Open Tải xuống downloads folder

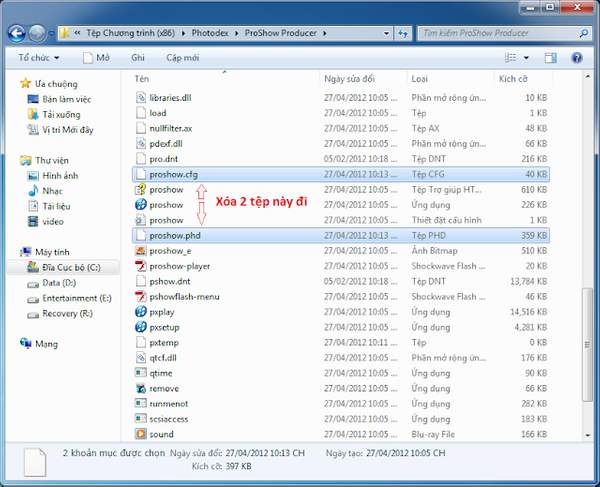click(x=54, y=114)
